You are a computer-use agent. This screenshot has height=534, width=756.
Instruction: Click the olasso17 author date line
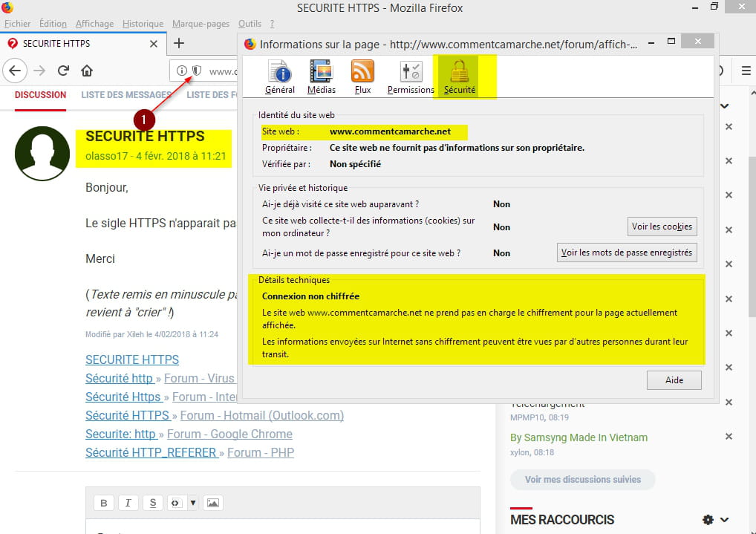pyautogui.click(x=156, y=156)
